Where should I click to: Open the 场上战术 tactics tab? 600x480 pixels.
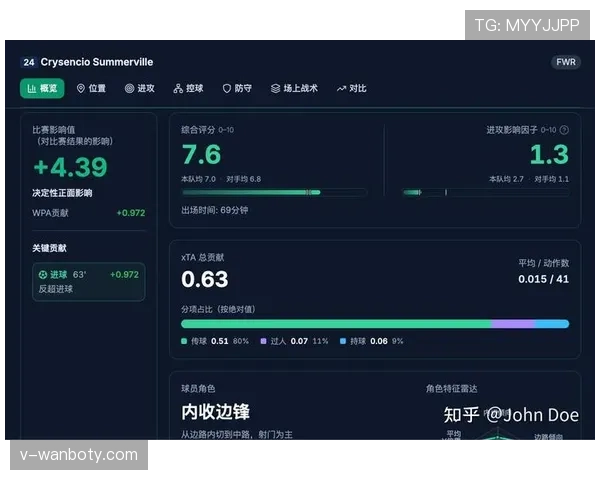tap(294, 88)
